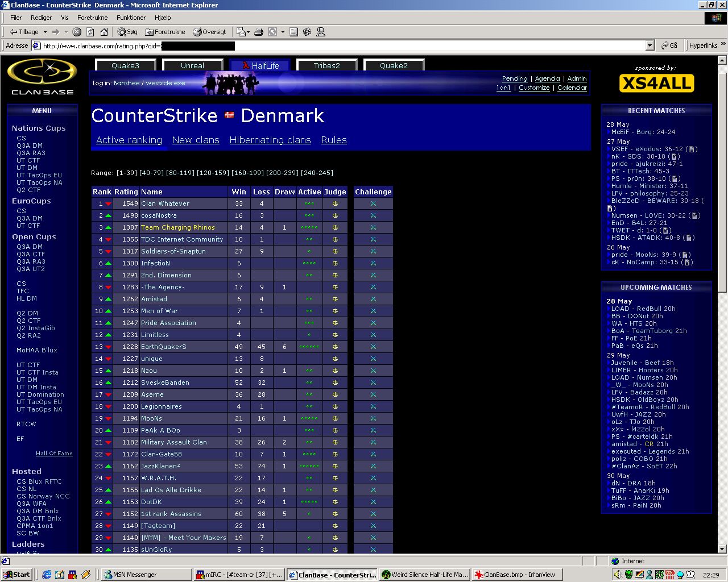The height and width of the screenshot is (582, 728).
Task: Click the Oversigt history toolbar button
Action: coord(209,32)
